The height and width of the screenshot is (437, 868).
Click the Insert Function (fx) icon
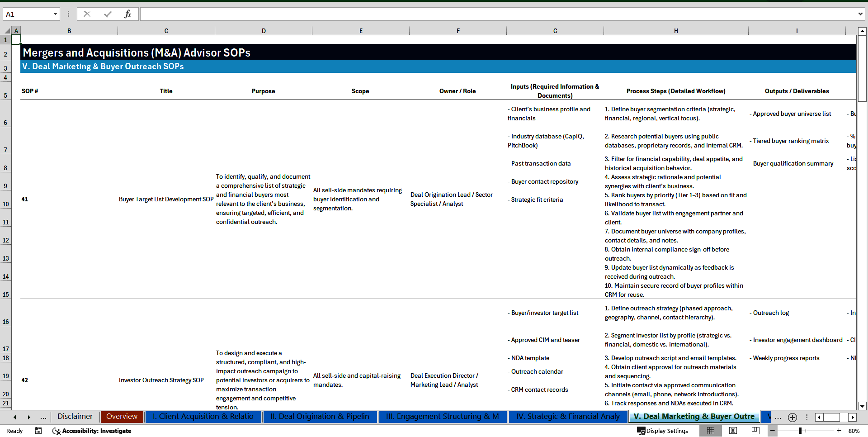coord(128,14)
